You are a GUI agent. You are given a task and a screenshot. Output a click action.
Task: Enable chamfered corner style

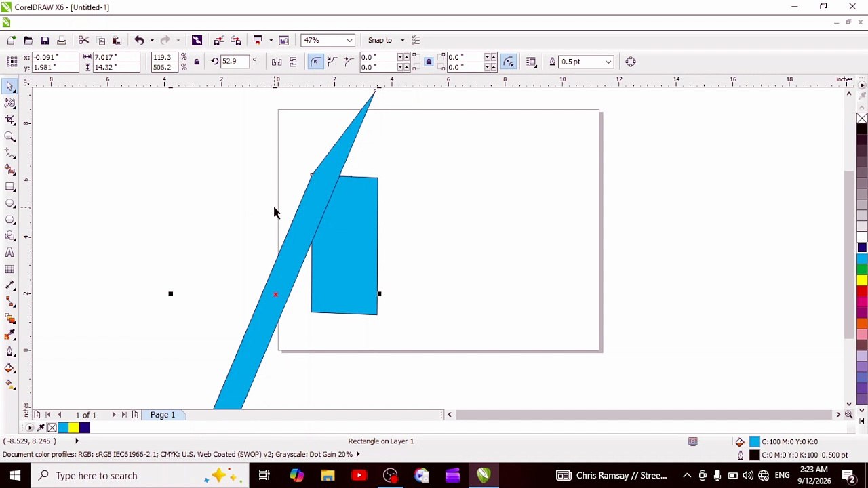pyautogui.click(x=349, y=62)
